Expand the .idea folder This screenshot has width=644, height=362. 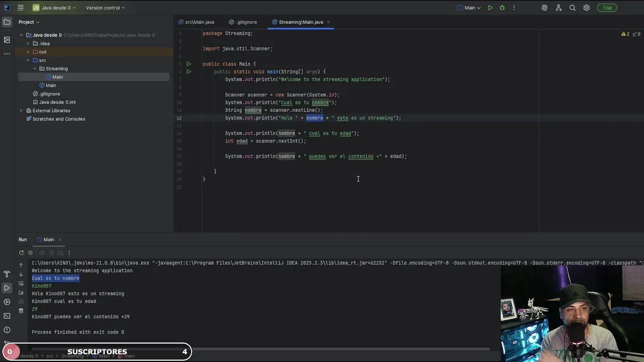(x=28, y=44)
